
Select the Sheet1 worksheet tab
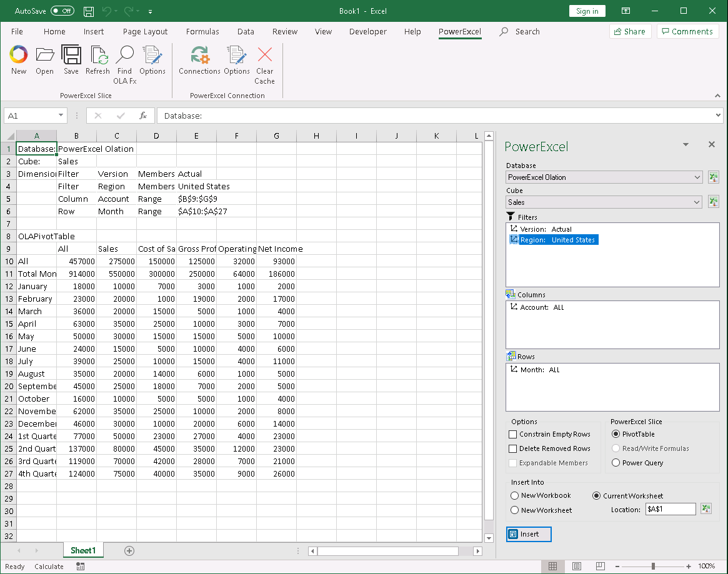[83, 550]
